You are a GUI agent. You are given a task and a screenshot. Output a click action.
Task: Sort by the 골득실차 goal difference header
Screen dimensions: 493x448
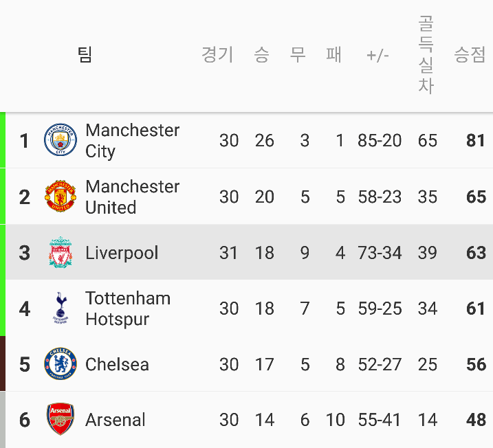point(426,55)
